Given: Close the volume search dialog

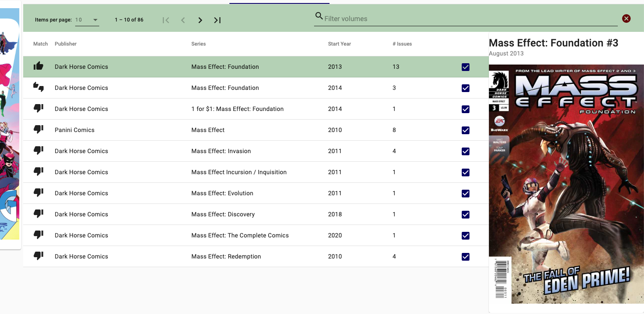Looking at the screenshot, I should point(626,18).
